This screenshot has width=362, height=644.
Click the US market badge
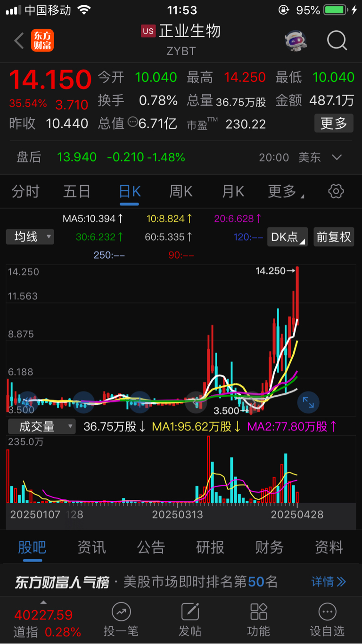click(148, 31)
